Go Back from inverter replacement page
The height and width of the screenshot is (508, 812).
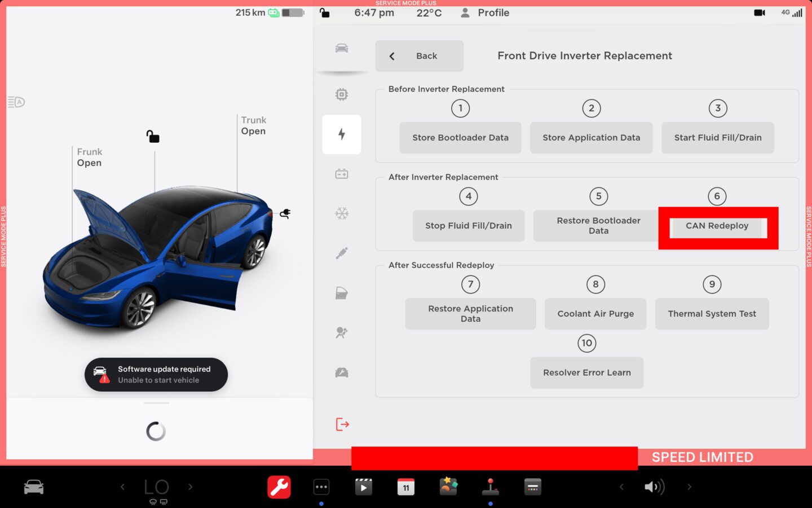[419, 56]
